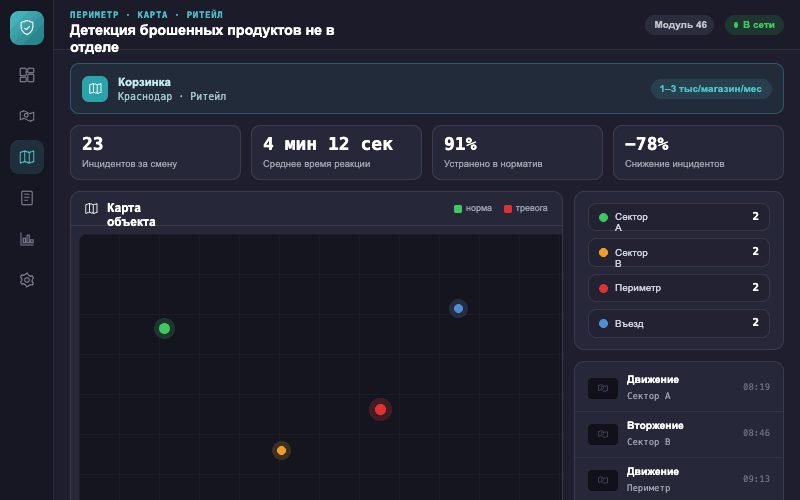Open the Сектор B zone row
The image size is (800, 500).
tap(679, 253)
